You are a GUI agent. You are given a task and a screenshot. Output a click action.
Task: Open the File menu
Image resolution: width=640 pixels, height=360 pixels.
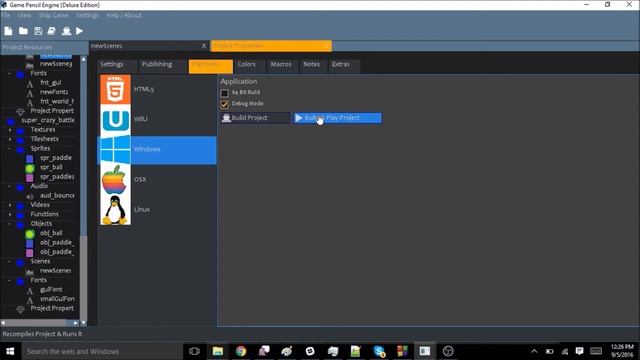tap(6, 15)
